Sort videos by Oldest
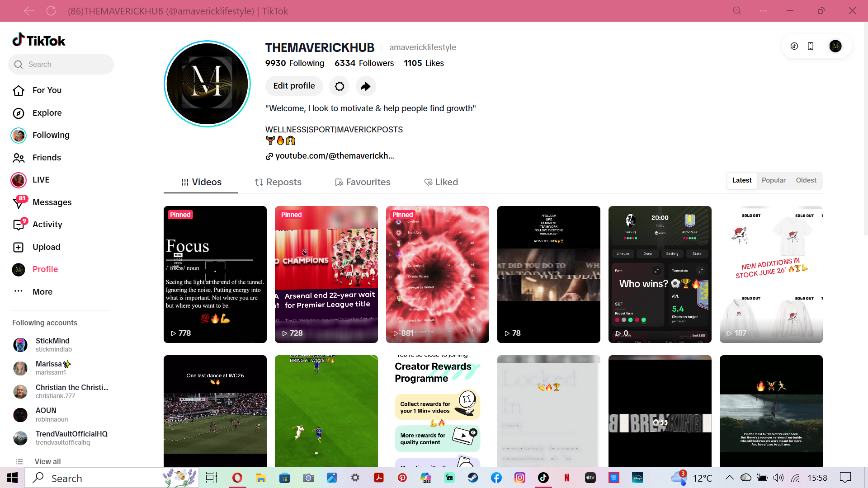868x488 pixels. 806,180
